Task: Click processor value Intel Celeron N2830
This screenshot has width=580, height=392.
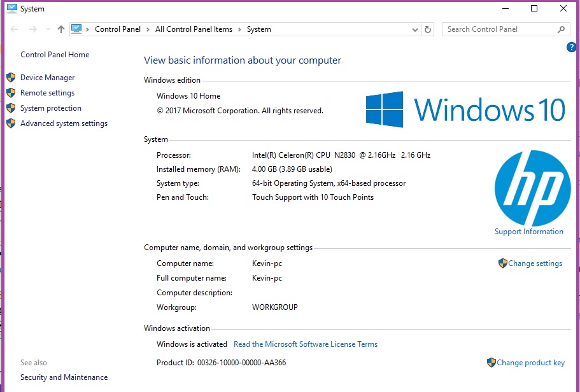Action: [341, 155]
